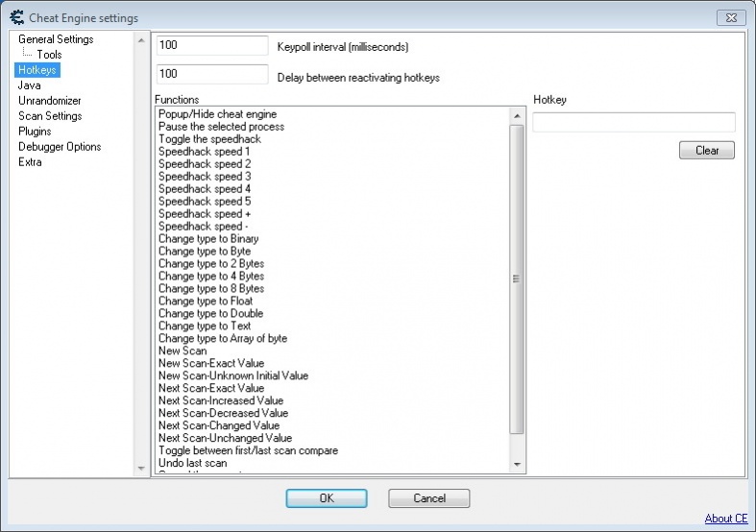Open the Tools settings page
The height and width of the screenshot is (532, 756).
[x=49, y=55]
